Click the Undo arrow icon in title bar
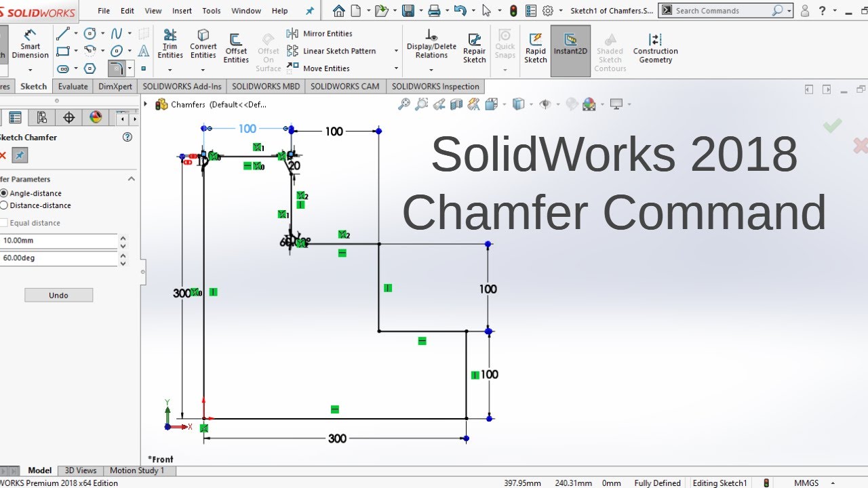This screenshot has height=488, width=868. coord(460,11)
